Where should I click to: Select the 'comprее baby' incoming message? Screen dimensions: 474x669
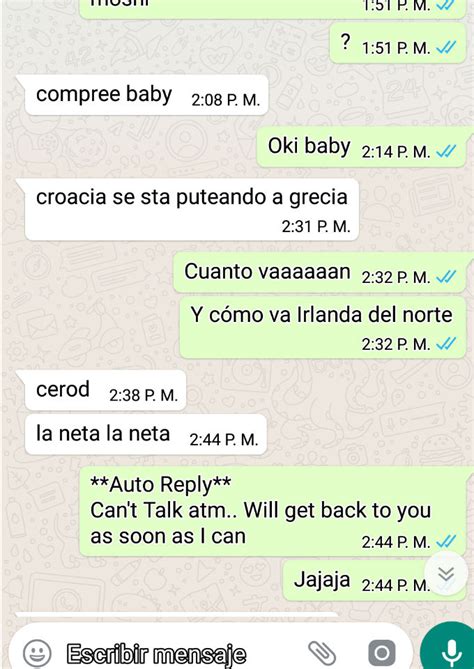[146, 95]
